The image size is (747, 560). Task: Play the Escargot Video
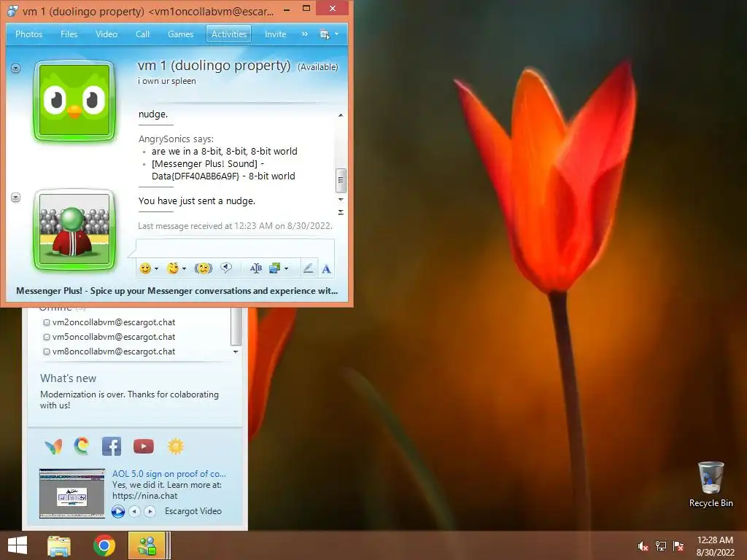coord(118,511)
